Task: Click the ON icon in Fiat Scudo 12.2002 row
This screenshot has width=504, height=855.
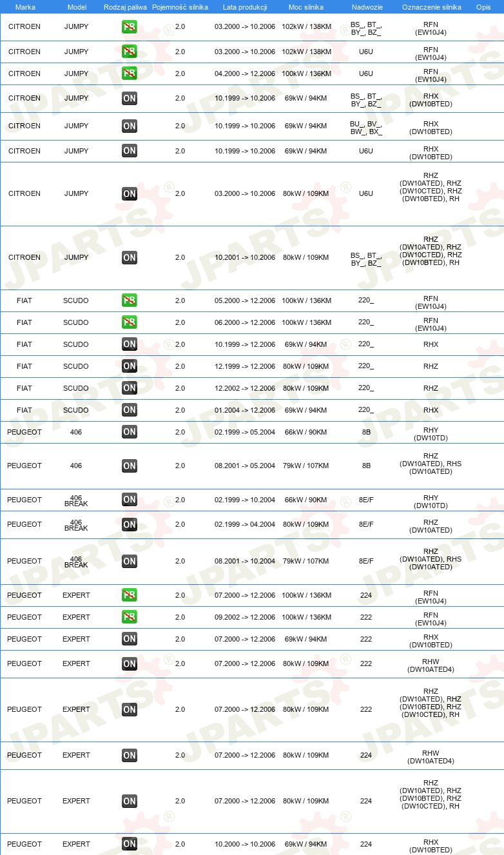Action: [130, 388]
